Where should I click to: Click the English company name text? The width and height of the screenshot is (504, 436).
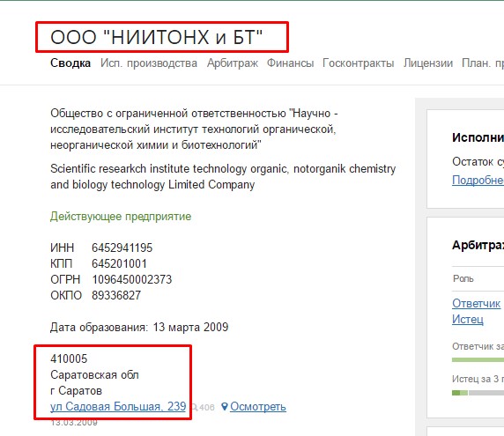pyautogui.click(x=223, y=177)
